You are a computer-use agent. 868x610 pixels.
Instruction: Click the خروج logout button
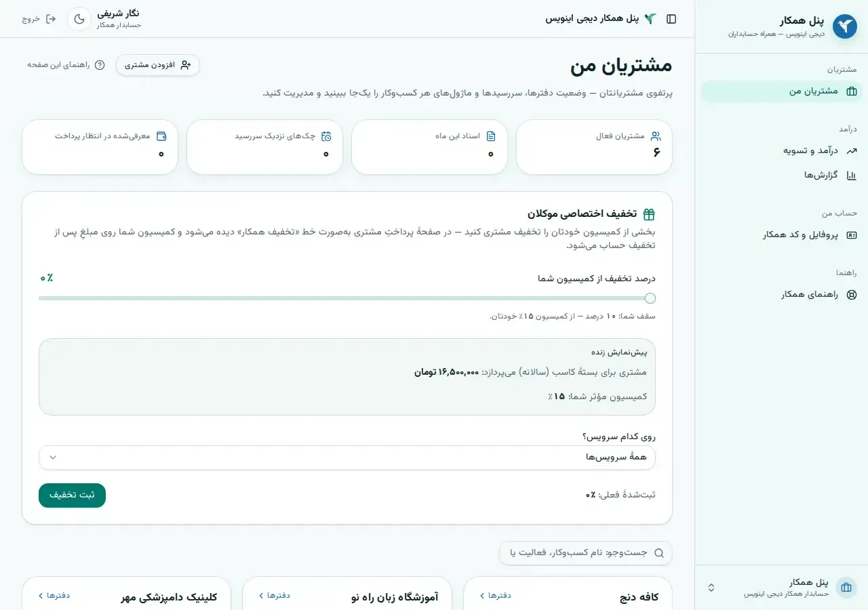(x=39, y=19)
